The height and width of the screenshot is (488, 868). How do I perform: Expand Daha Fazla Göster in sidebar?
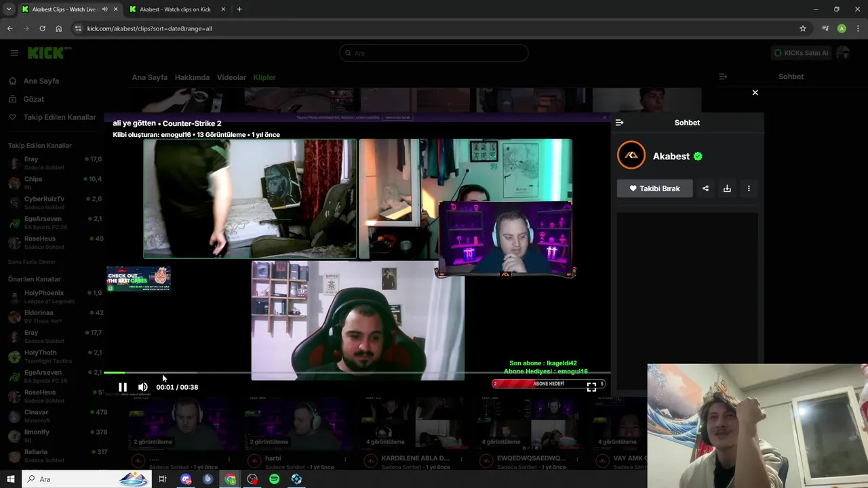[x=32, y=262]
